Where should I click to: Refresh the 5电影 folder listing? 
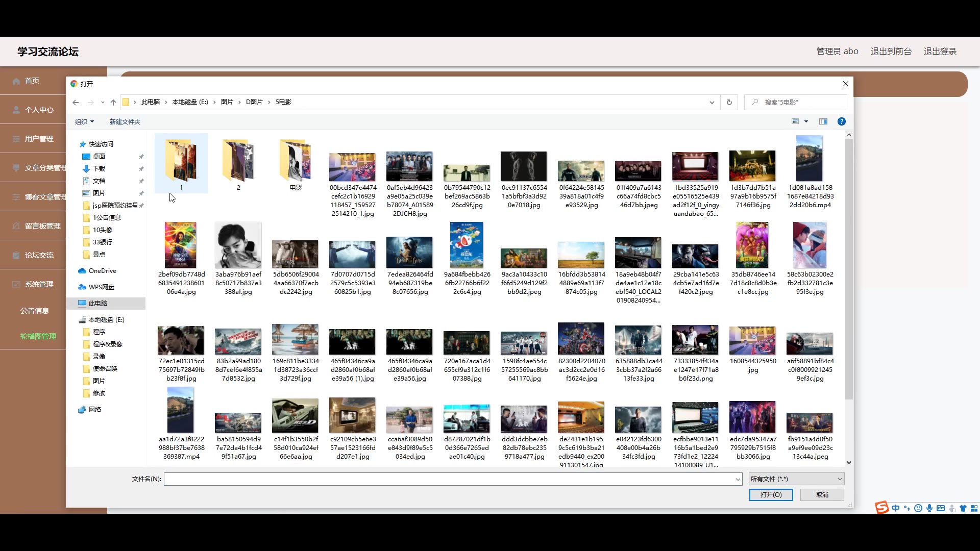tap(729, 102)
